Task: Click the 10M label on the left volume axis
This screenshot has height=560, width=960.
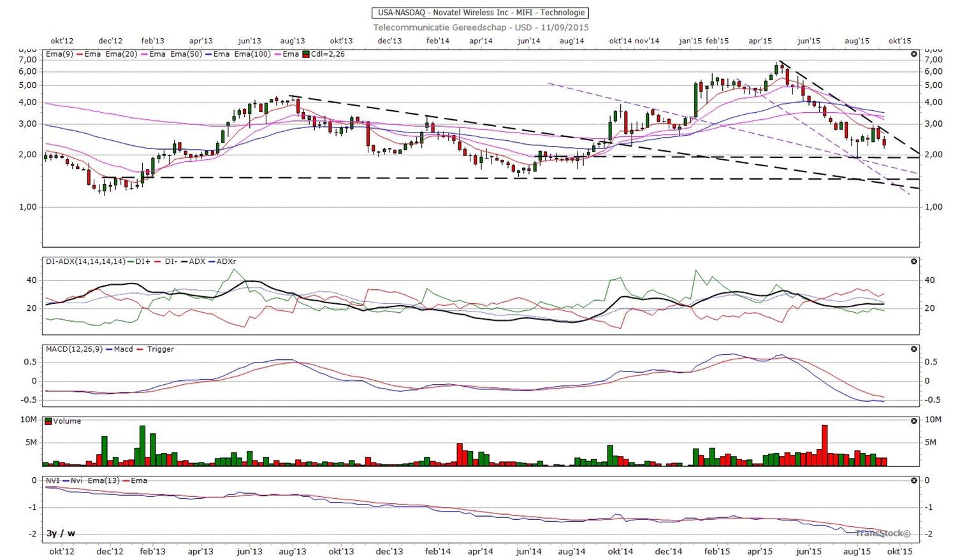Action: (x=29, y=419)
